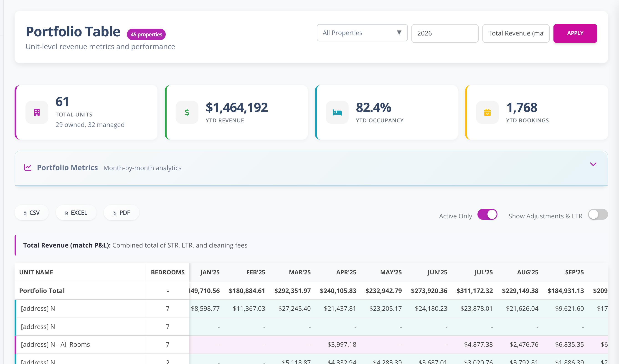Click the $21,437.81 revenue cell
The height and width of the screenshot is (364, 619).
[340, 308]
